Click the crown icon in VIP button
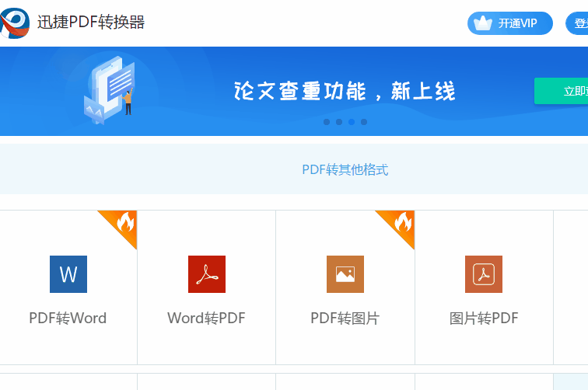Viewport: 588px width, 390px height. point(483,23)
